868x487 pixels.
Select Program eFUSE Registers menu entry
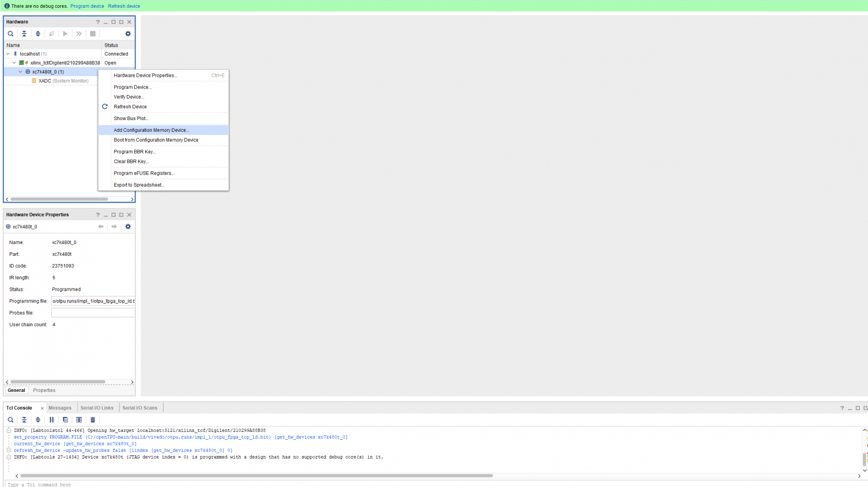[x=163, y=173]
